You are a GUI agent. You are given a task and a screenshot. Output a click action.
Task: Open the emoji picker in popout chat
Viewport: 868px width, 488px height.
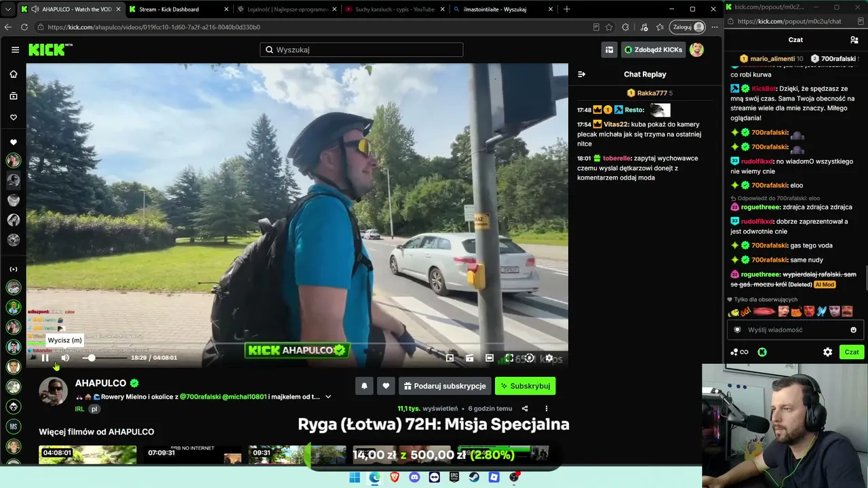click(x=853, y=330)
